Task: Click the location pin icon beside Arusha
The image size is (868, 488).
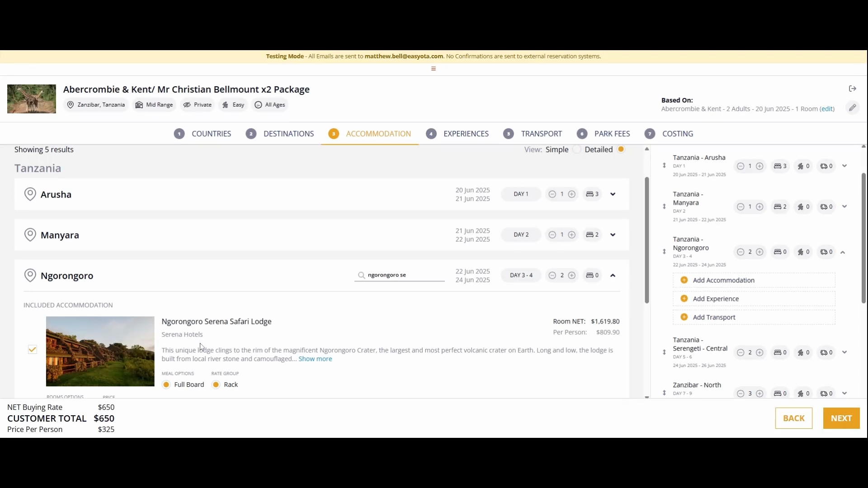Action: (30, 194)
